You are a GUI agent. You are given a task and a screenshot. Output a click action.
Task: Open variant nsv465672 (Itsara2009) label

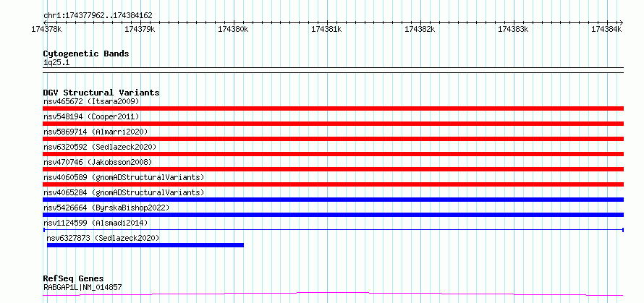91,101
